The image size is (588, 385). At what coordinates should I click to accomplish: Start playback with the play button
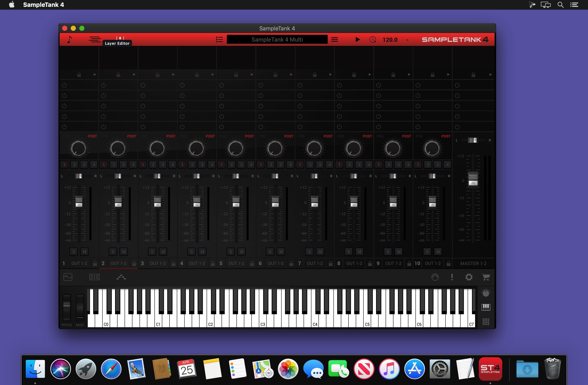357,40
